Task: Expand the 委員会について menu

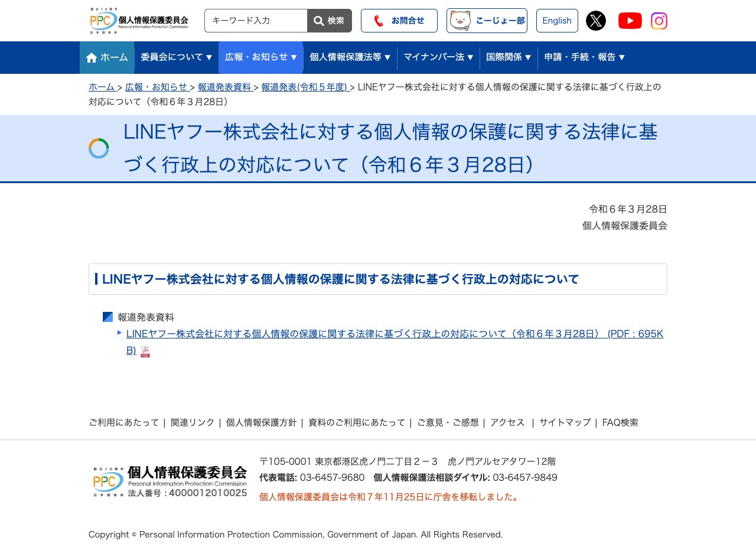Action: click(x=177, y=57)
